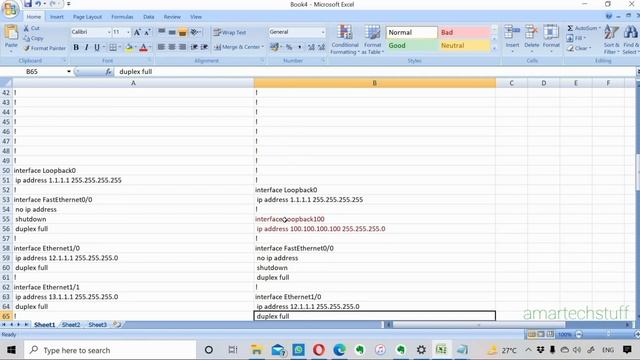Shrink font with the Decrease Font icon
This screenshot has width=640, height=360.
(147, 32)
